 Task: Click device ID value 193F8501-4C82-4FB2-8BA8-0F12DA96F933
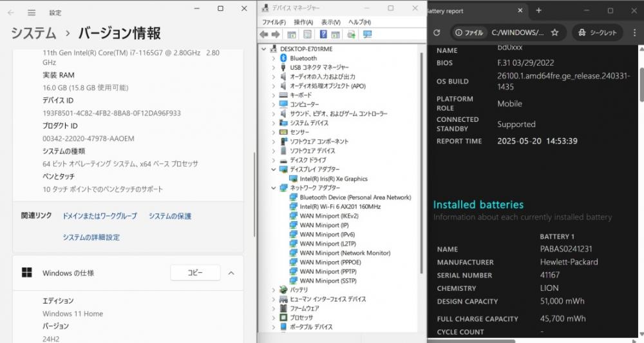[111, 113]
